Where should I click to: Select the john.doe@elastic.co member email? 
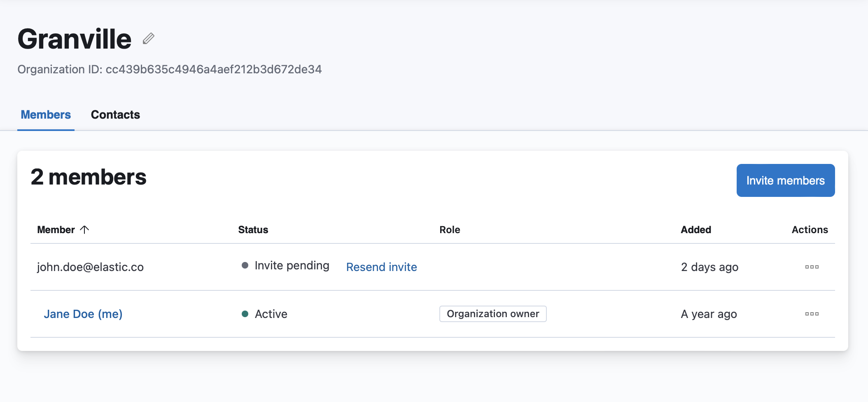90,267
